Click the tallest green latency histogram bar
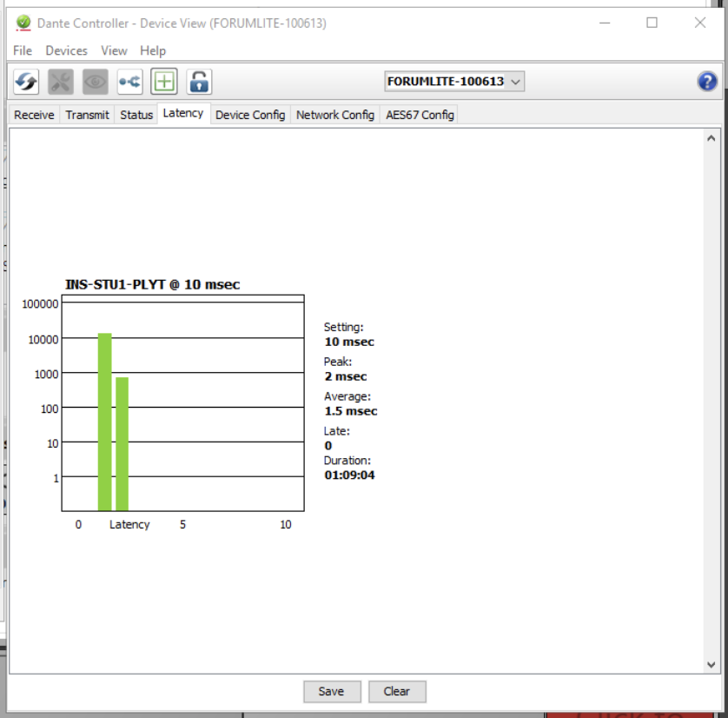This screenshot has height=718, width=728. [104, 422]
